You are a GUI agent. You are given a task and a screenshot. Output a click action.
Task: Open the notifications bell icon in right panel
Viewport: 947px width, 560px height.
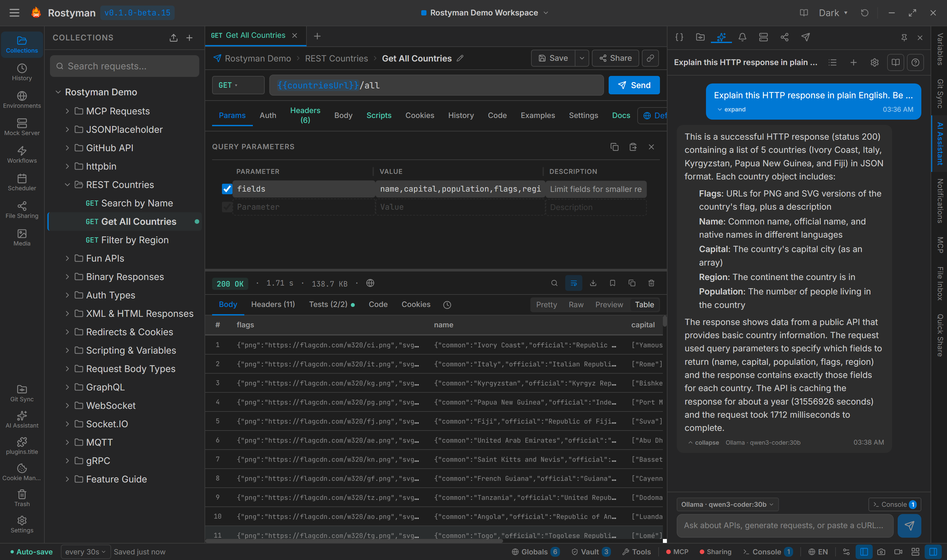point(742,37)
